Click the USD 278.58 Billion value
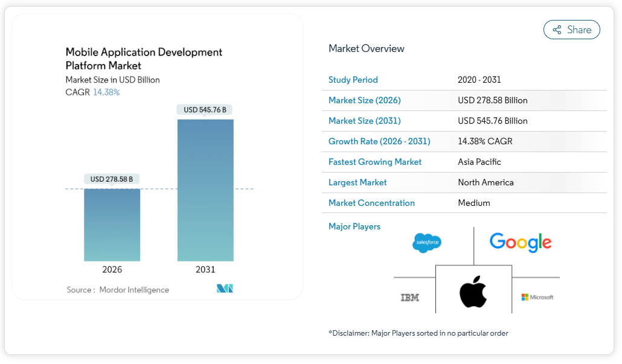The image size is (622, 364). click(493, 100)
